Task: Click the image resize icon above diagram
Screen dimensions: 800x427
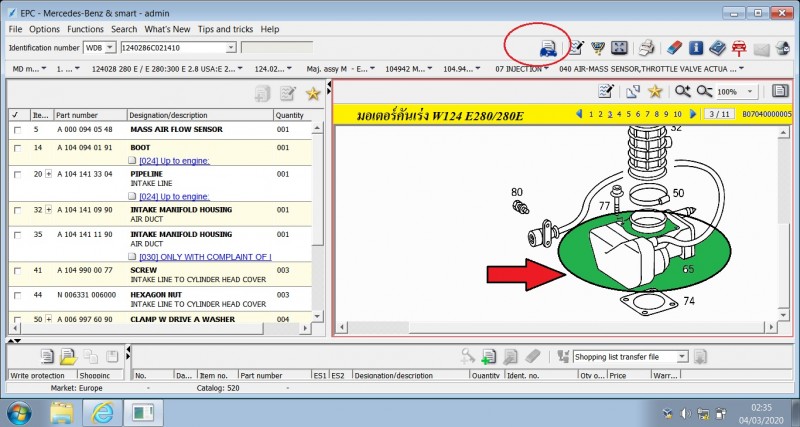Action: (x=633, y=91)
